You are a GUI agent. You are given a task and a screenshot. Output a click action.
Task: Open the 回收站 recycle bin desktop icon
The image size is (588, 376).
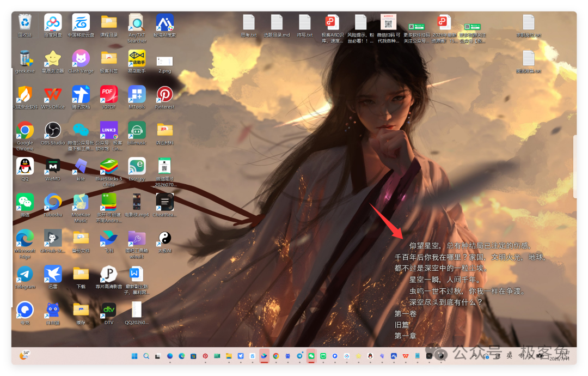point(24,26)
